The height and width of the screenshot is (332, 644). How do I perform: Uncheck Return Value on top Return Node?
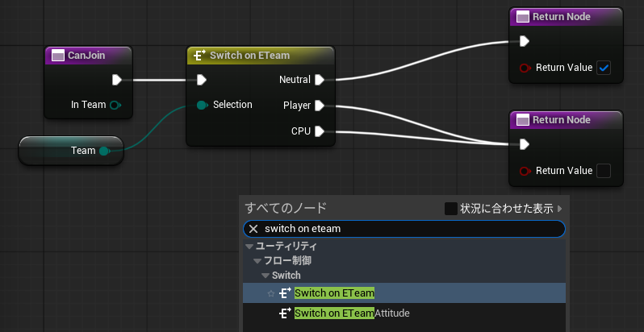[x=604, y=68]
